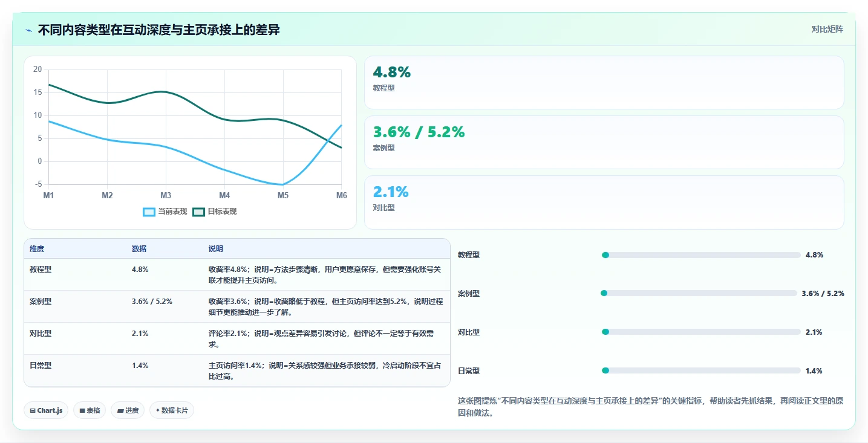Click the 4.8% value beside 教程型 progress
This screenshot has height=443, width=868.
point(814,255)
